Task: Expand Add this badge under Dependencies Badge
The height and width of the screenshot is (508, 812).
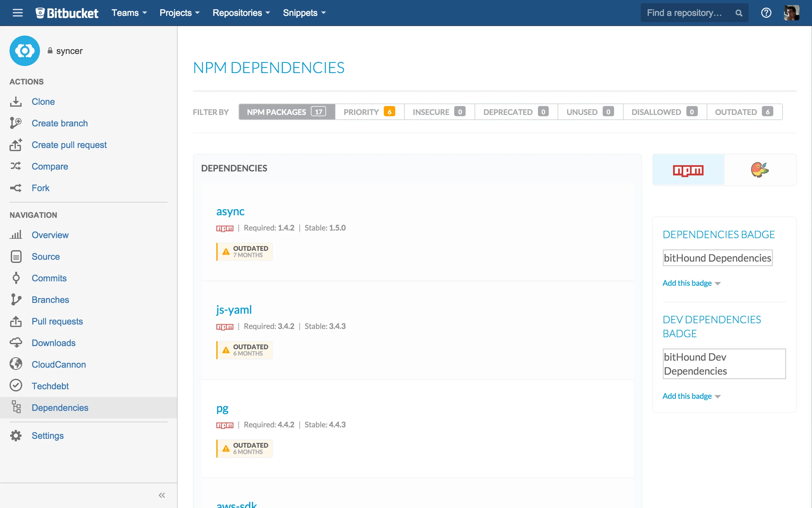Action: click(691, 283)
